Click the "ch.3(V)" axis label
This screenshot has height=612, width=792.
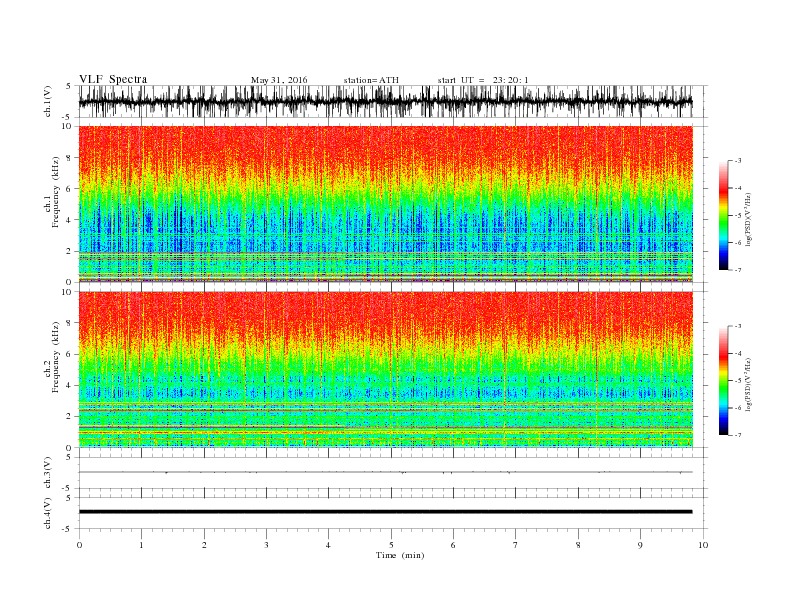[48, 473]
